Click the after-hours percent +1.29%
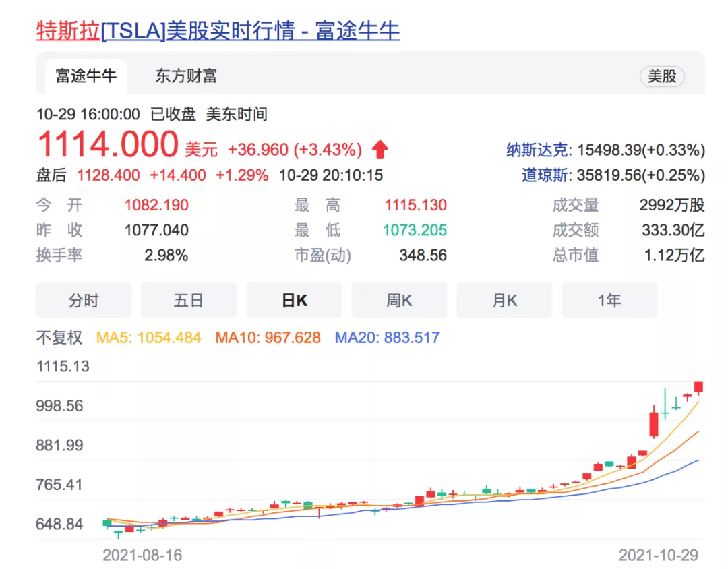 [x=242, y=175]
